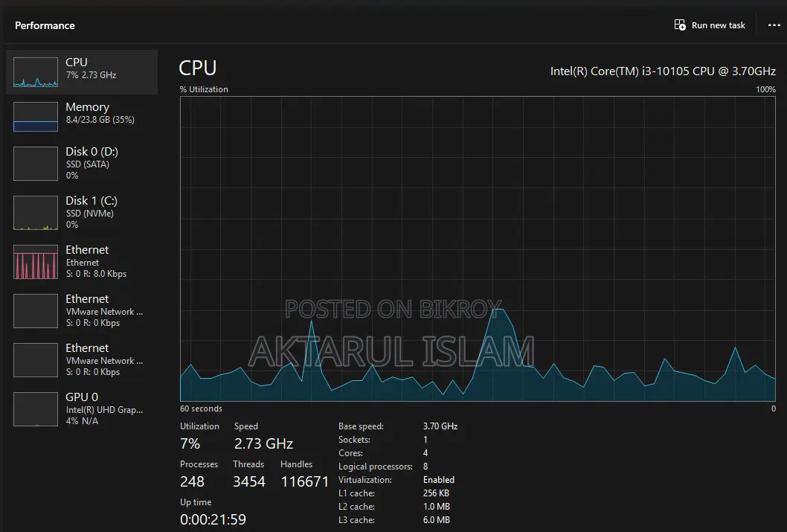The width and height of the screenshot is (787, 532).
Task: Open the three-dot more options menu
Action: point(774,25)
